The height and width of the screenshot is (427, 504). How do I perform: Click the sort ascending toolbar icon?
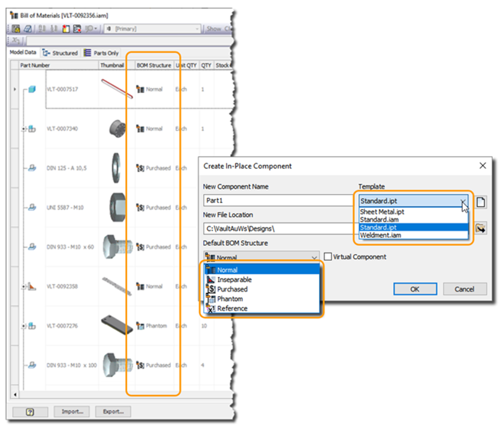pyautogui.click(x=42, y=29)
